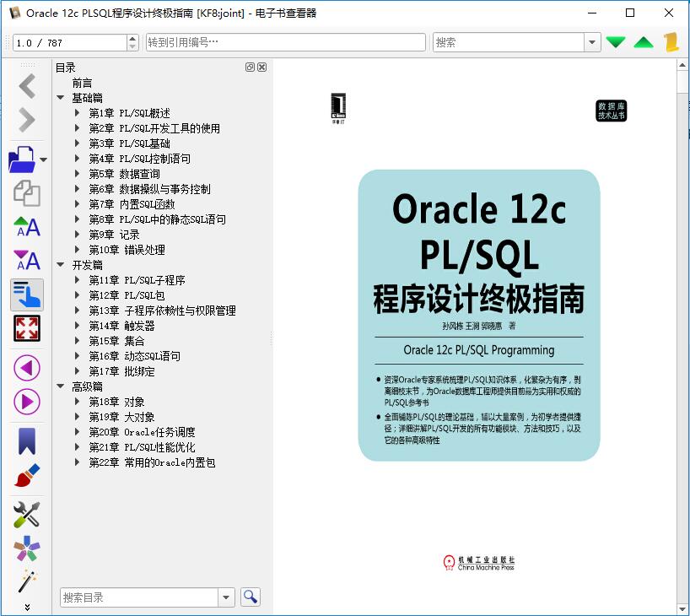
Task: Expand 第5章 数据查询
Action: coord(77,174)
